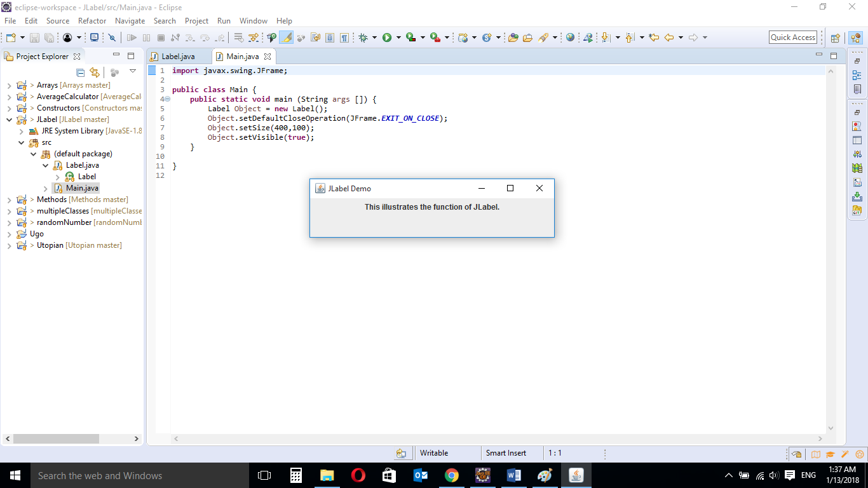Collapse the JLabel project node
This screenshot has height=488, width=868.
coord(9,119)
